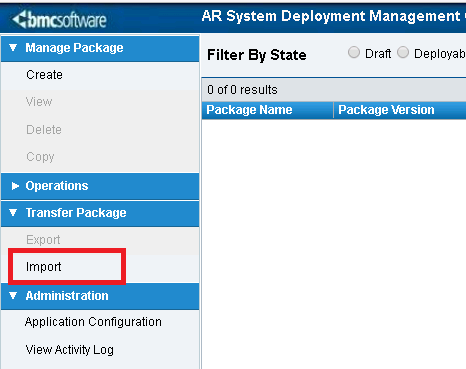The height and width of the screenshot is (369, 466).
Task: Expand the Operations section arrow
Action: [15, 186]
